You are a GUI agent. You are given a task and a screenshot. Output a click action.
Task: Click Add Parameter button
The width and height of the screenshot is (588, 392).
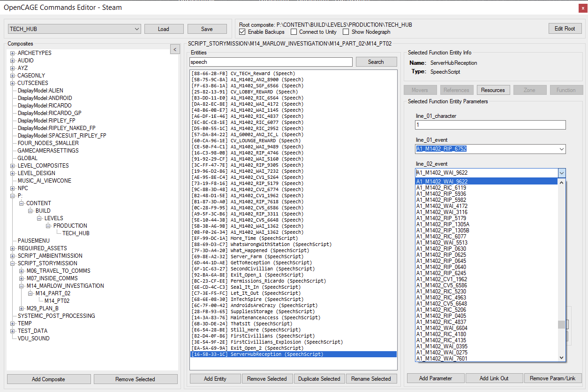click(x=436, y=378)
